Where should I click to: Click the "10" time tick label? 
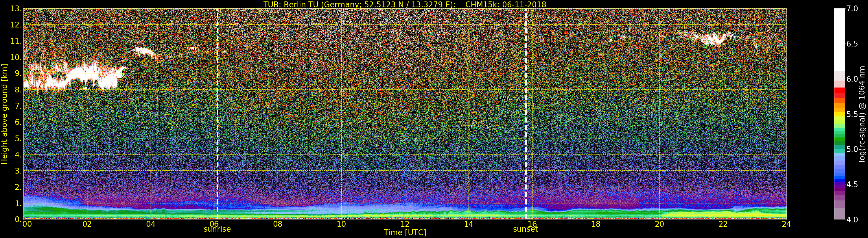pos(341,224)
